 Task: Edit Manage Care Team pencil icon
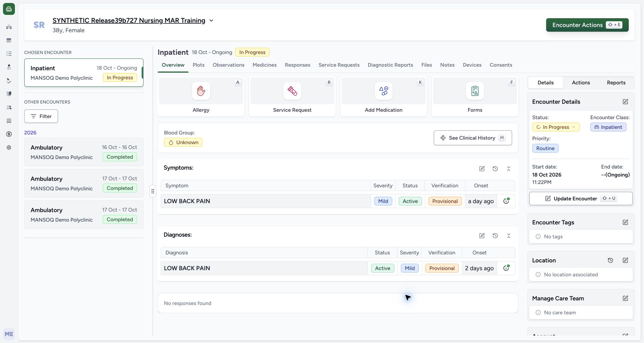(625, 298)
